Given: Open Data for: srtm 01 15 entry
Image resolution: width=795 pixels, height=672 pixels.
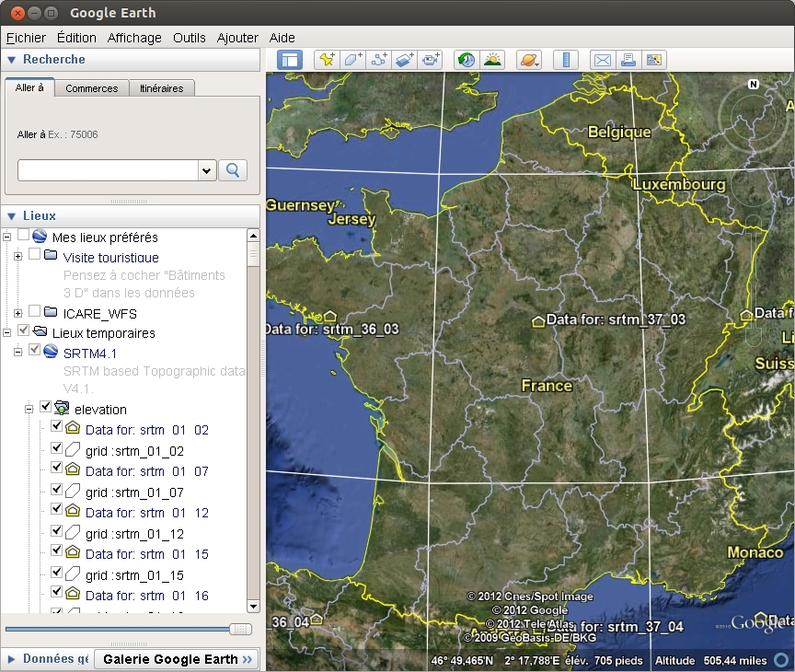Looking at the screenshot, I should (x=147, y=555).
